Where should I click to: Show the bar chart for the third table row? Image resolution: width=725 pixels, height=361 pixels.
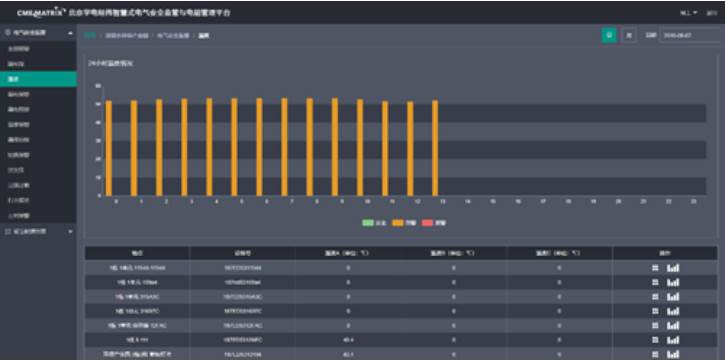(x=673, y=297)
